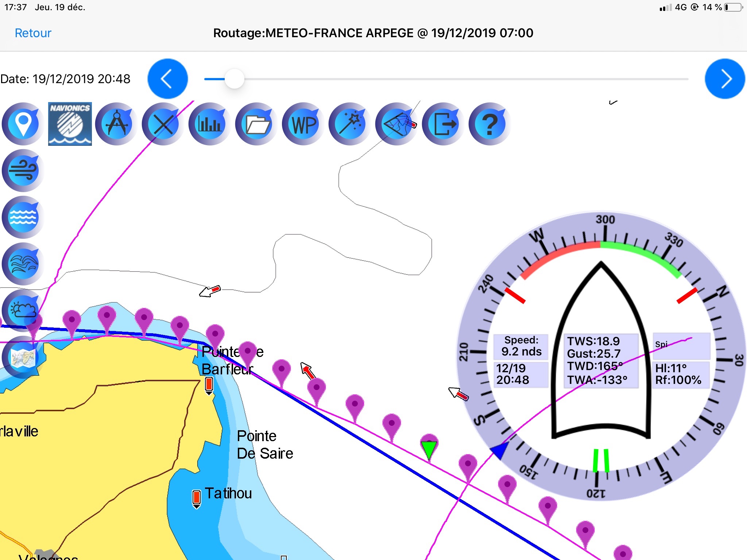Tap the export arrow icon
Screen dimensions: 747x560
click(x=444, y=124)
